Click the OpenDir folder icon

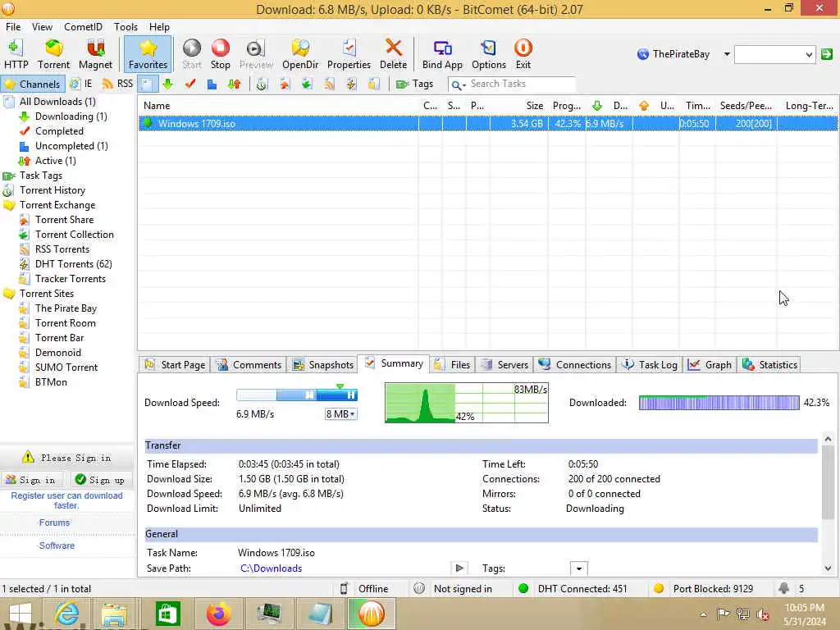[x=300, y=53]
